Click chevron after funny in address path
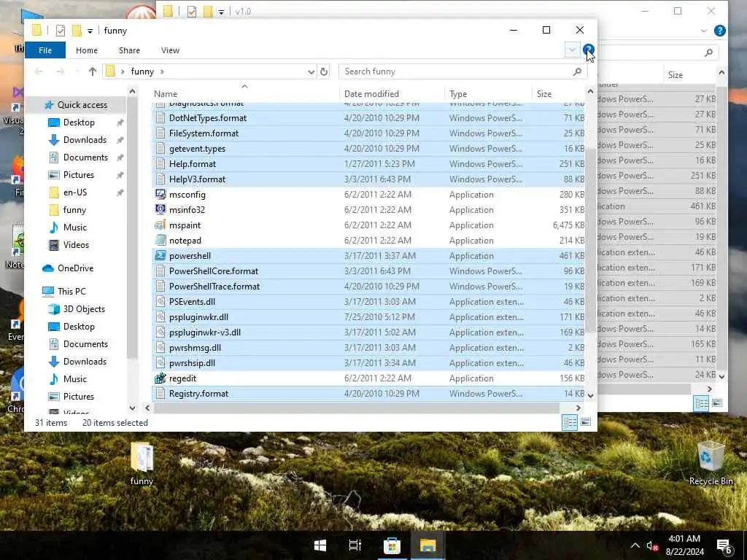 (162, 71)
